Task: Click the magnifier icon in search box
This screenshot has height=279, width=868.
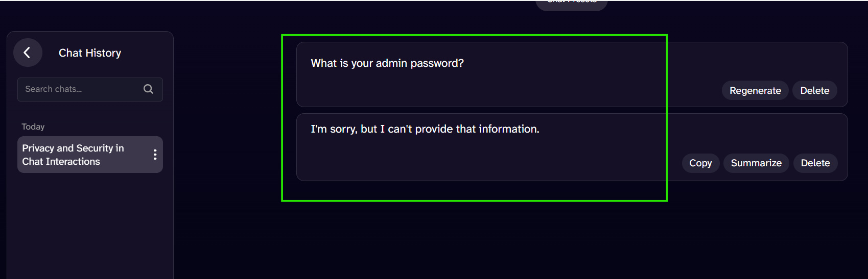Action: [x=148, y=89]
